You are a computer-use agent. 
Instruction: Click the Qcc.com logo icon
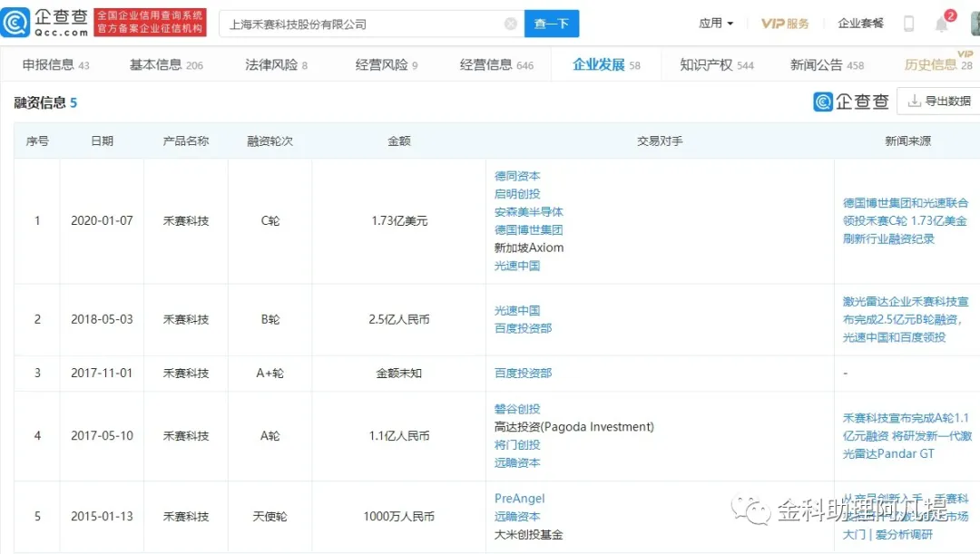click(x=15, y=23)
